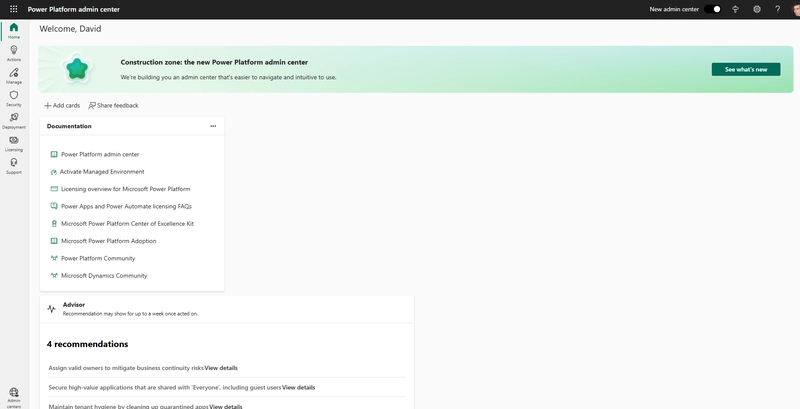This screenshot has width=800, height=409.
Task: Click the people icon beside Microsoft Dynamics Community
Action: tap(54, 275)
